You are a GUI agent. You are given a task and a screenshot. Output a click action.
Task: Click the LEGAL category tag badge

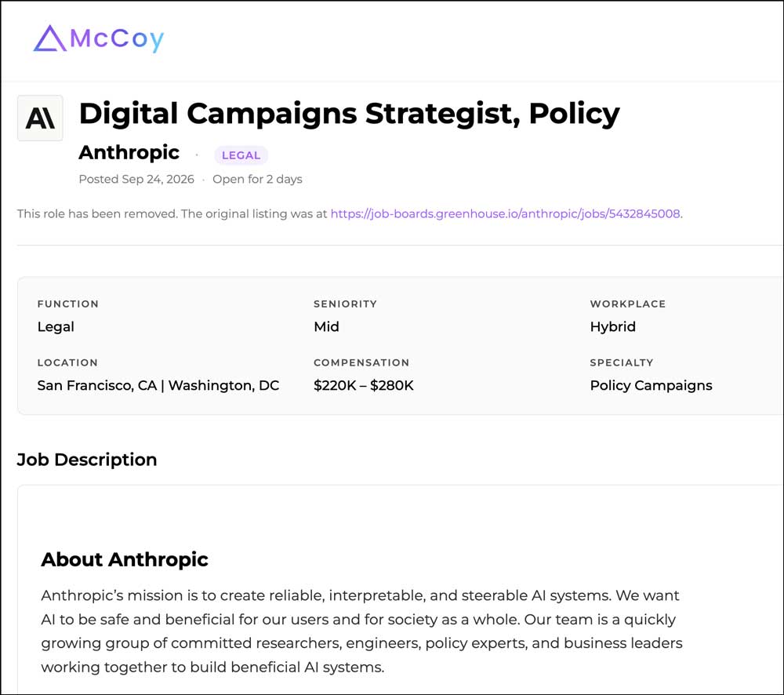(241, 155)
